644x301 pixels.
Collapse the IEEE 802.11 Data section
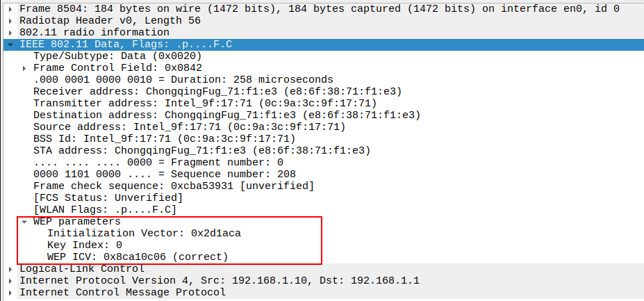click(x=10, y=44)
